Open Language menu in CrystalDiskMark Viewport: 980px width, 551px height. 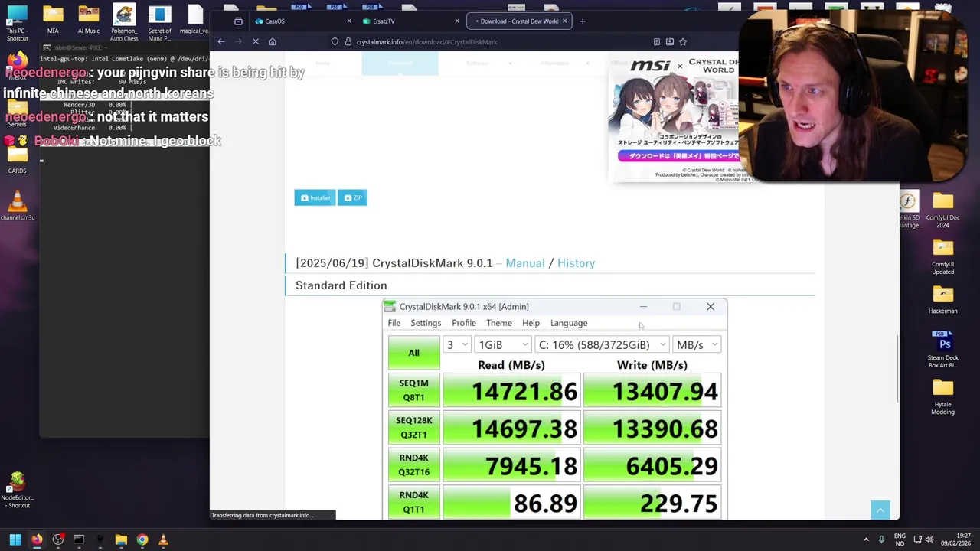tap(569, 323)
